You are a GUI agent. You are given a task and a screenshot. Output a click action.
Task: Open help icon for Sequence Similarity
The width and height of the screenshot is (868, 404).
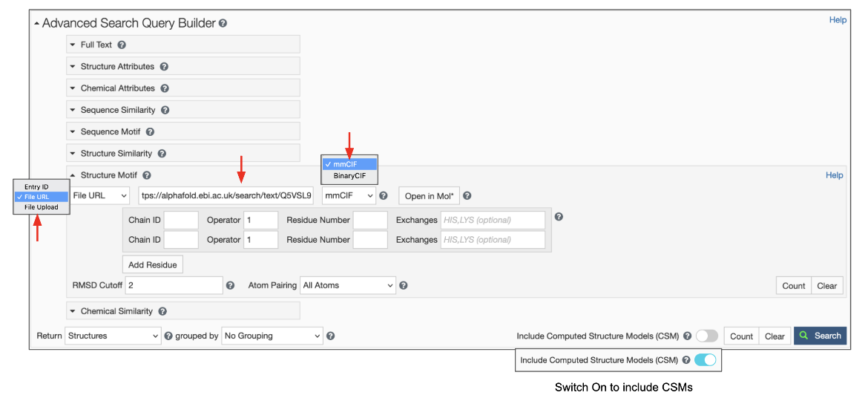click(165, 111)
